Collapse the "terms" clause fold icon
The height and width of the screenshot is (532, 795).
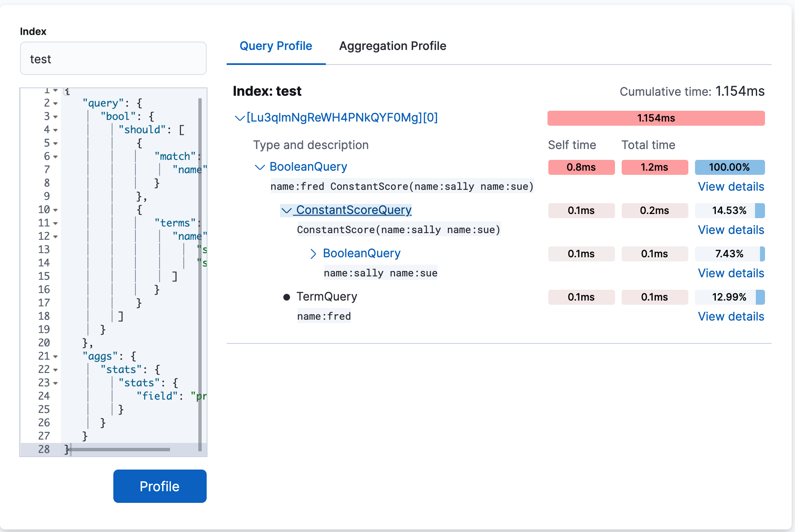tap(55, 223)
